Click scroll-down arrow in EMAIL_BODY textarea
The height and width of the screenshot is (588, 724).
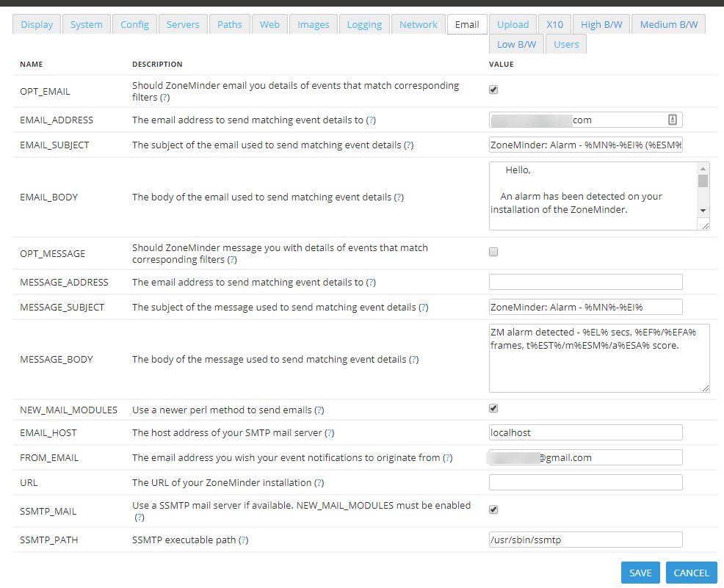[703, 211]
